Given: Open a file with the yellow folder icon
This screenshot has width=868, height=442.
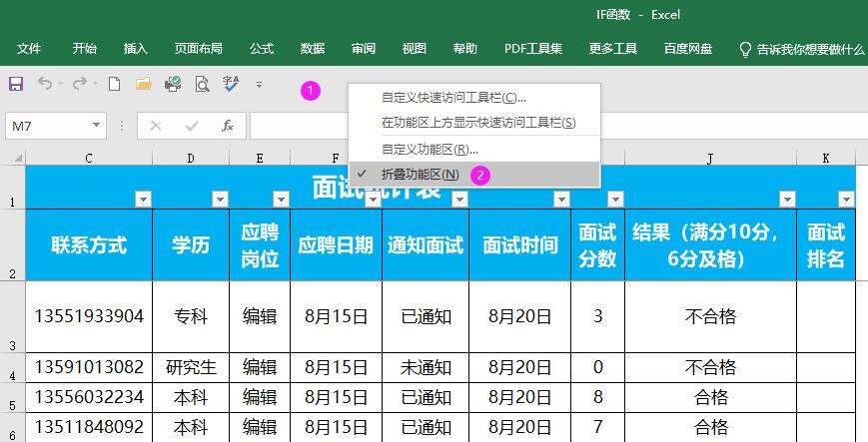Looking at the screenshot, I should click(x=144, y=84).
